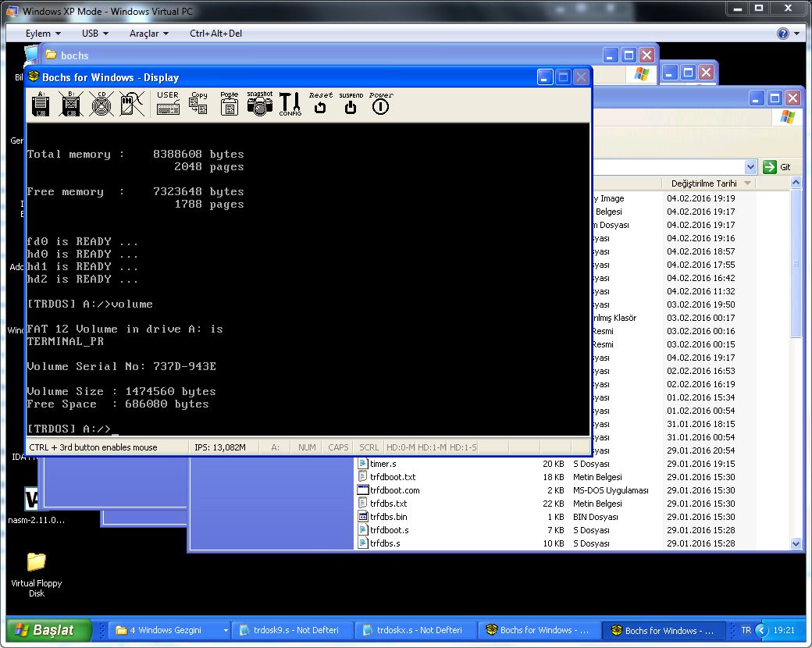This screenshot has width=812, height=648.
Task: Switch to first Bochs for Windows taskbar item
Action: 540,630
